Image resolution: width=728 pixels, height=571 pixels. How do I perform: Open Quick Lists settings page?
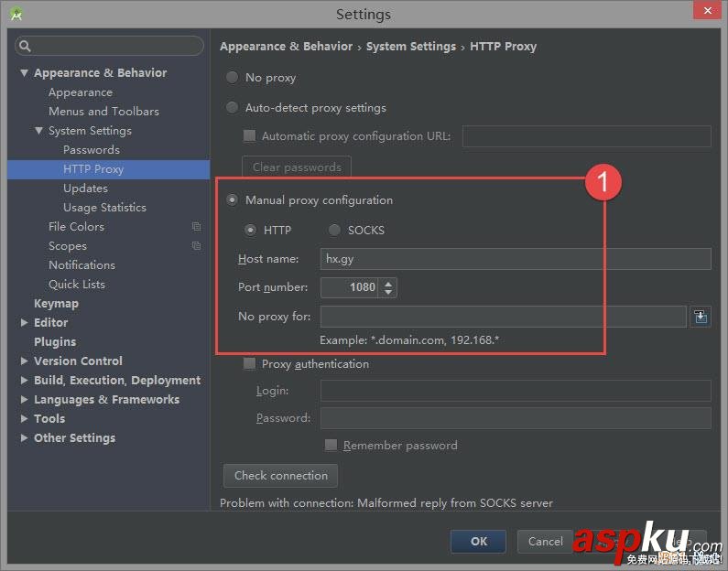click(x=77, y=285)
